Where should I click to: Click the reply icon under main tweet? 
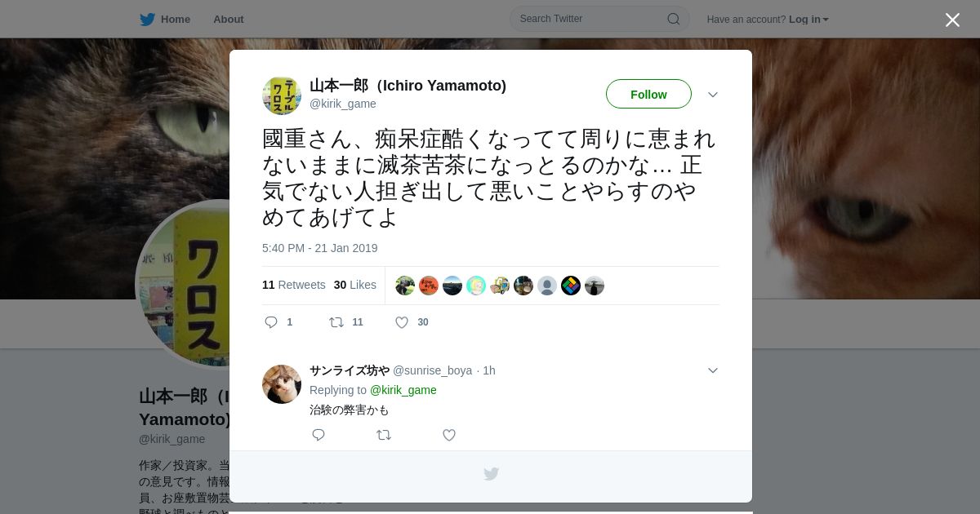point(271,322)
